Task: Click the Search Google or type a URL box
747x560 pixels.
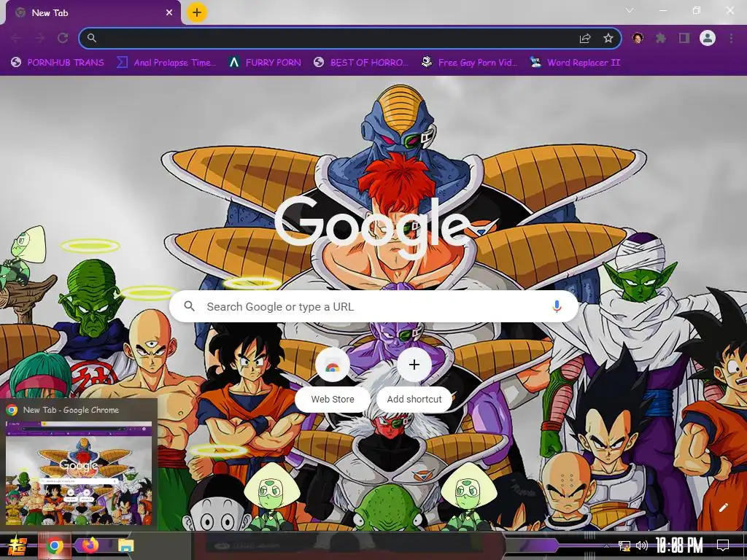Action: coord(373,307)
